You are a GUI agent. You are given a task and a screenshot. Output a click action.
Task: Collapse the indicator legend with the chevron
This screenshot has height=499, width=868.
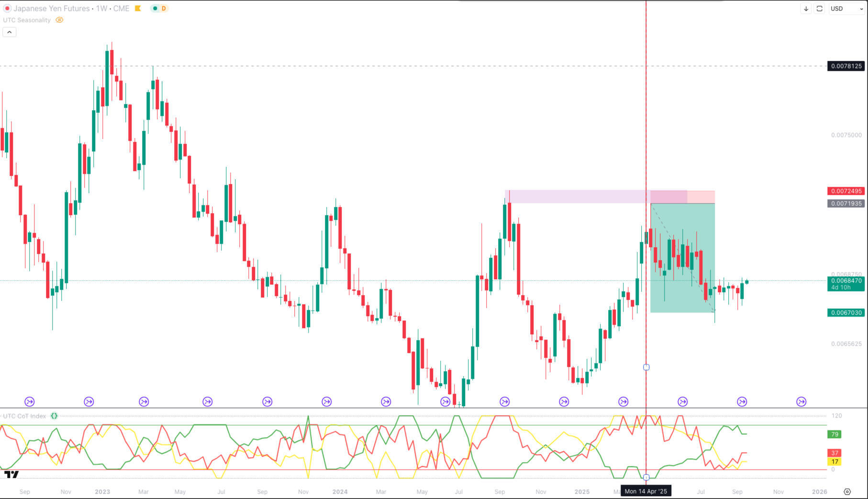[x=10, y=32]
